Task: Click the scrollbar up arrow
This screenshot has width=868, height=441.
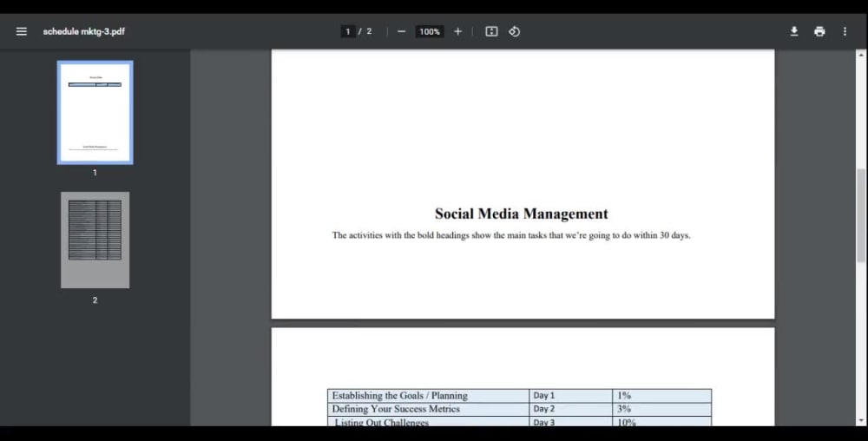Action: pos(861,54)
